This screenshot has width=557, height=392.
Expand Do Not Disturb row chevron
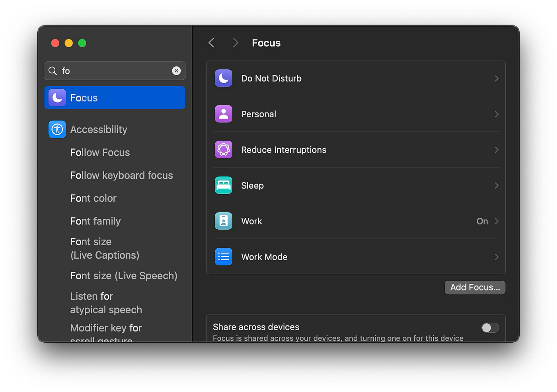[497, 78]
